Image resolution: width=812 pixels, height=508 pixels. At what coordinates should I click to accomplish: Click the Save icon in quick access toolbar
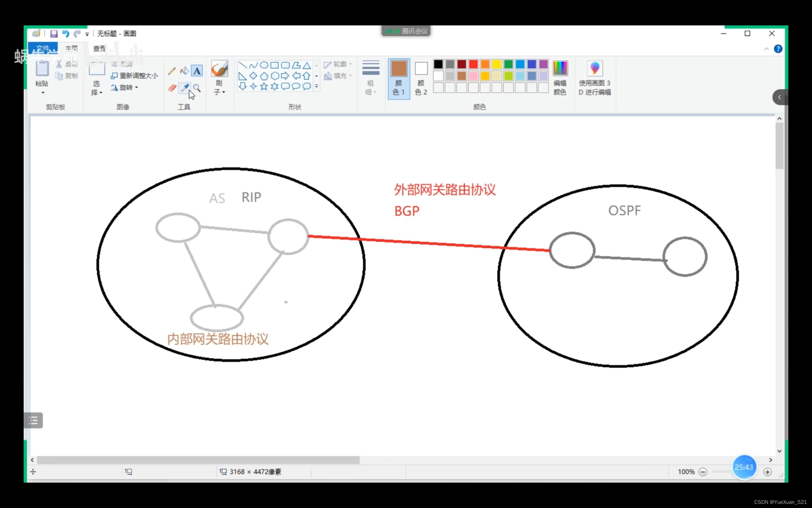(54, 34)
